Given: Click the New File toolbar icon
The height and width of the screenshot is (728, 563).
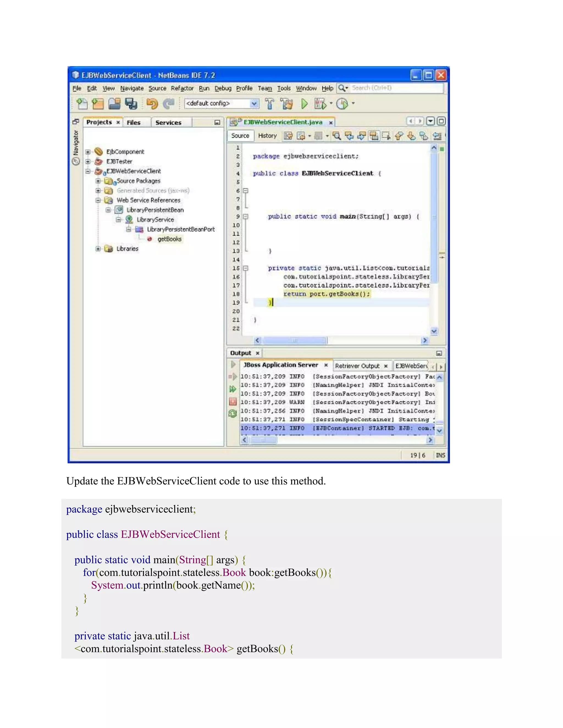Looking at the screenshot, I should 82,104.
